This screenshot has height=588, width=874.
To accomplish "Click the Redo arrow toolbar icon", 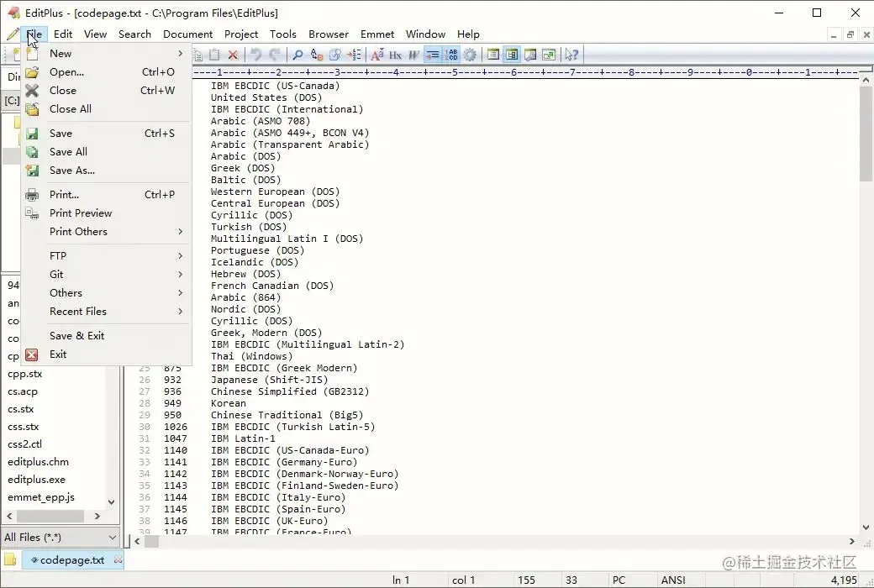I will pyautogui.click(x=274, y=55).
